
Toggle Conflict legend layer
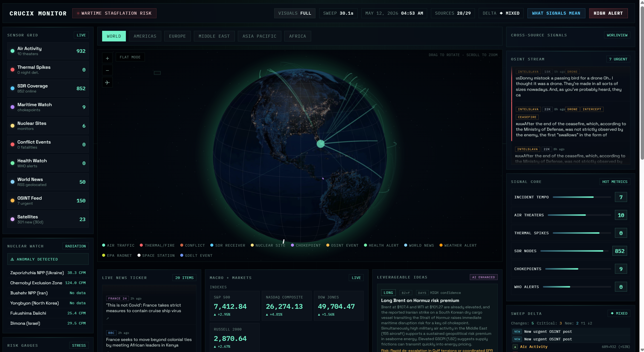[193, 245]
